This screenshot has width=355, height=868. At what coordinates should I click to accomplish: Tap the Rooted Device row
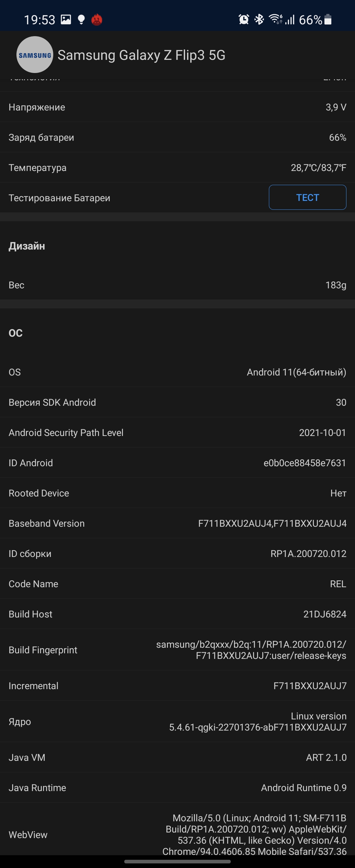(x=177, y=493)
